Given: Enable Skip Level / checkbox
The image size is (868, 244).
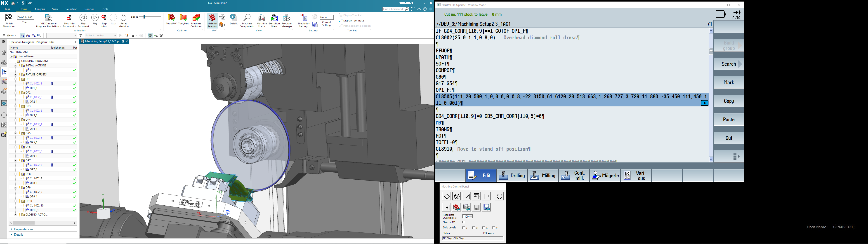Looking at the screenshot, I should point(464,228).
